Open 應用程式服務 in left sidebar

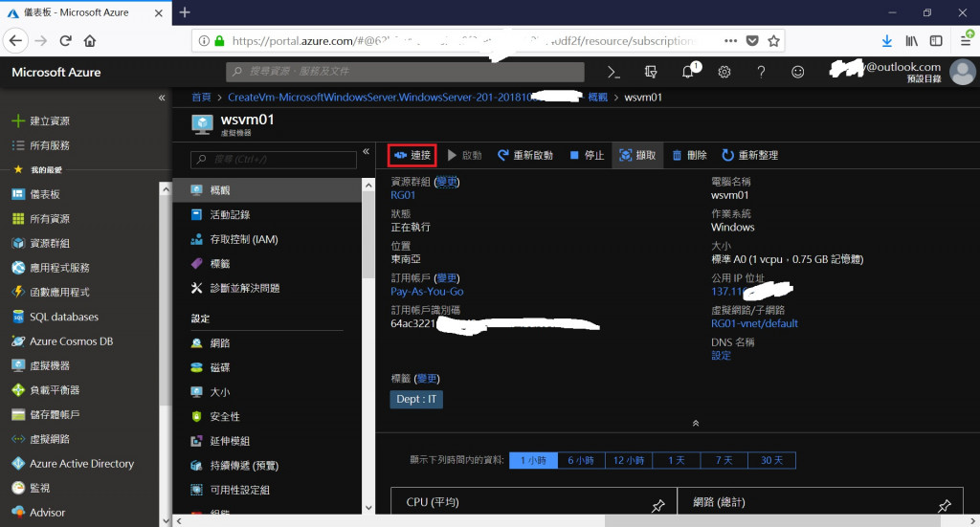[x=51, y=267]
